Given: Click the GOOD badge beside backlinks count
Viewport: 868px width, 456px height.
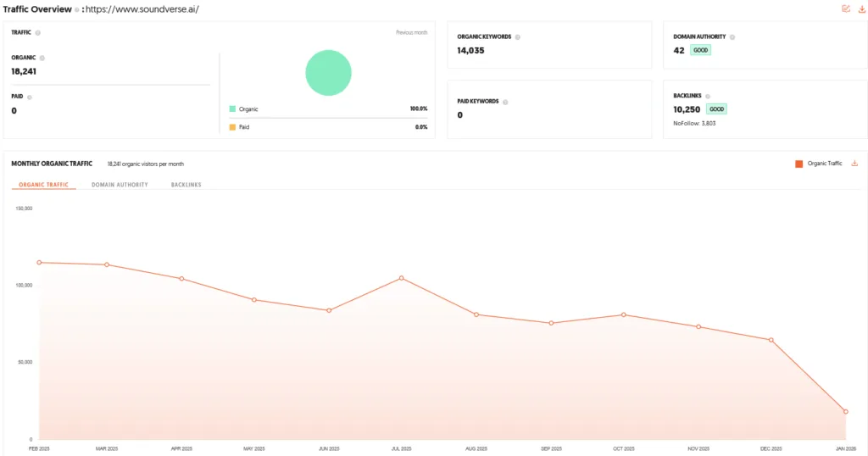Looking at the screenshot, I should click(716, 109).
